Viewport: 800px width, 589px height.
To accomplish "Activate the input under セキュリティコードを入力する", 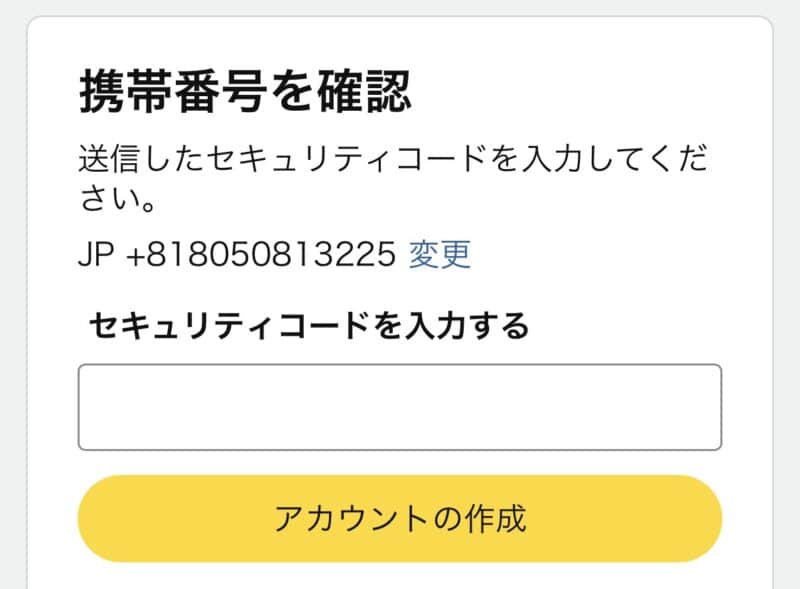I will pos(400,407).
